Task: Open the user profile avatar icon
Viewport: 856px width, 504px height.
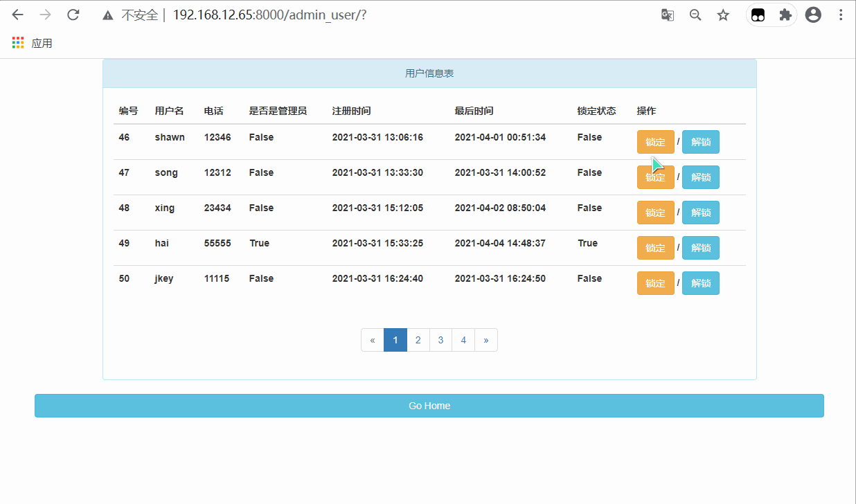Action: click(813, 15)
